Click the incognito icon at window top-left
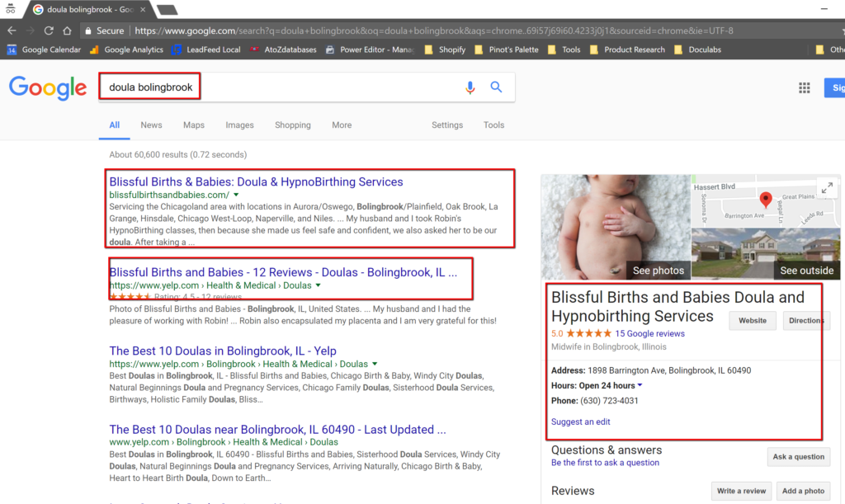Viewport: 845px width, 504px height. click(x=10, y=8)
